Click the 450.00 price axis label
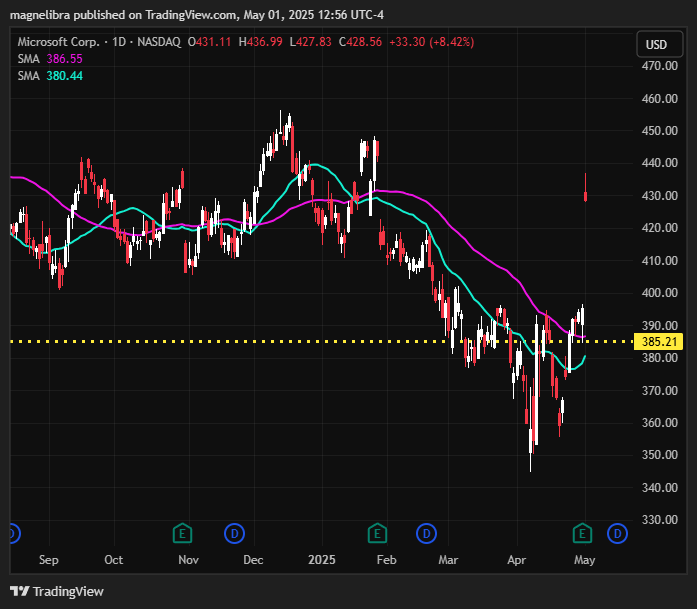697x609 pixels. point(660,131)
